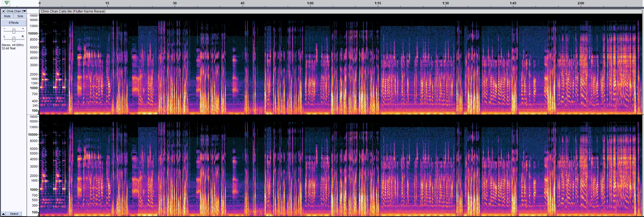Click the 0 mark on the timeline ruler

(x=40, y=3)
